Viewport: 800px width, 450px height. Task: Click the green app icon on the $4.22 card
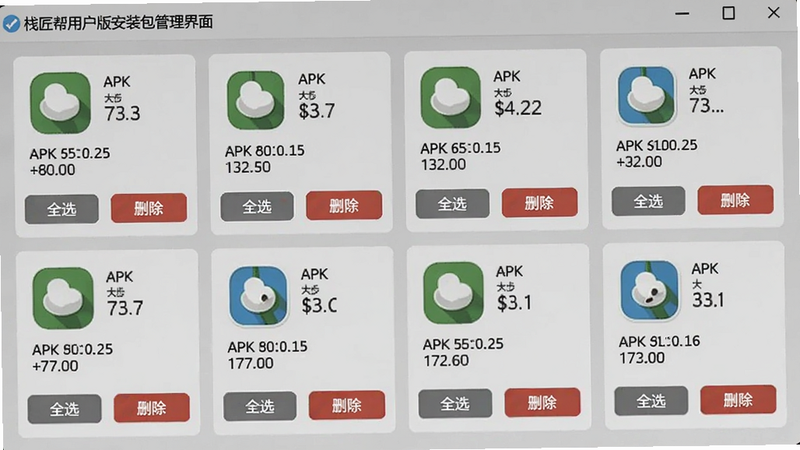point(451,97)
